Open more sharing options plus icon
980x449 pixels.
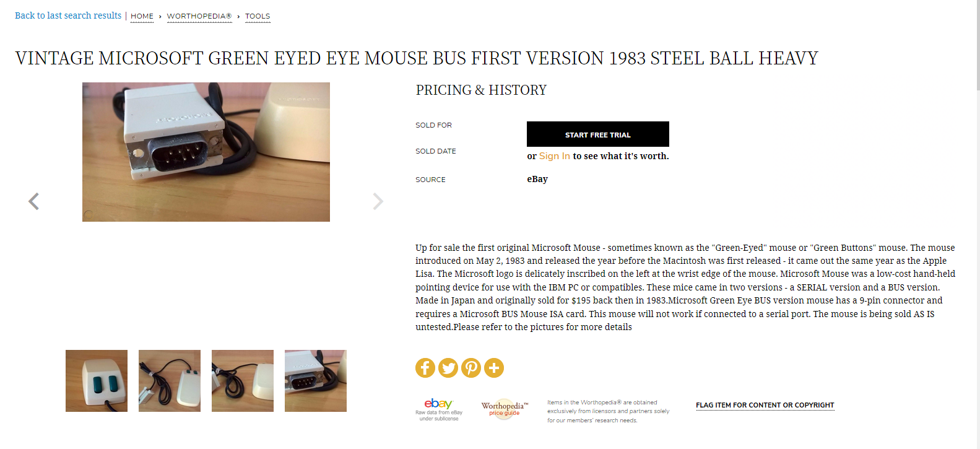[494, 368]
